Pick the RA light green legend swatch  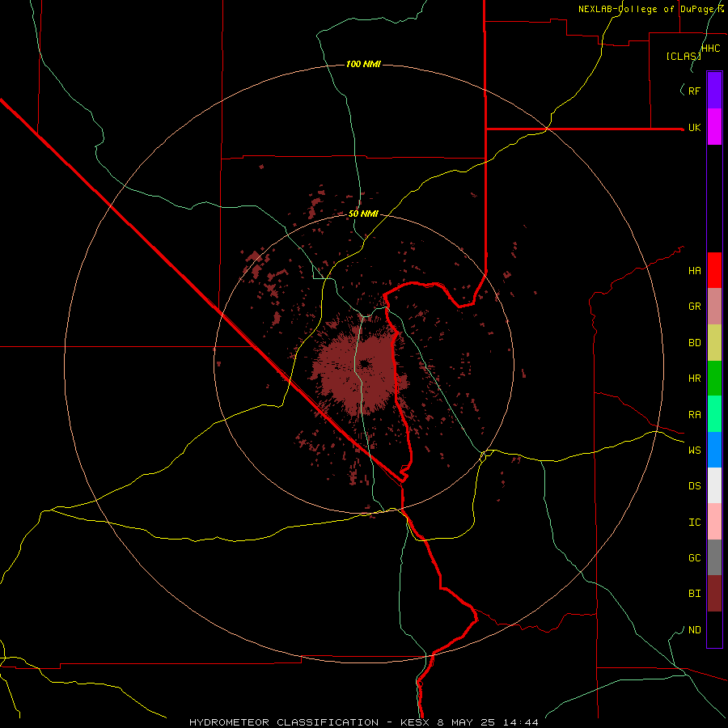click(714, 414)
